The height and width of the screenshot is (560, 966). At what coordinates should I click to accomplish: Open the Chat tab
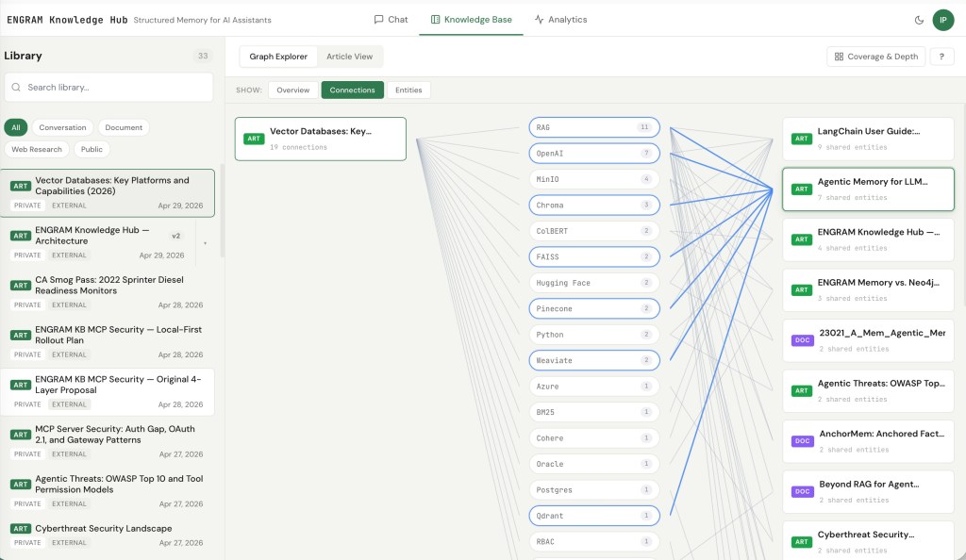coord(391,20)
